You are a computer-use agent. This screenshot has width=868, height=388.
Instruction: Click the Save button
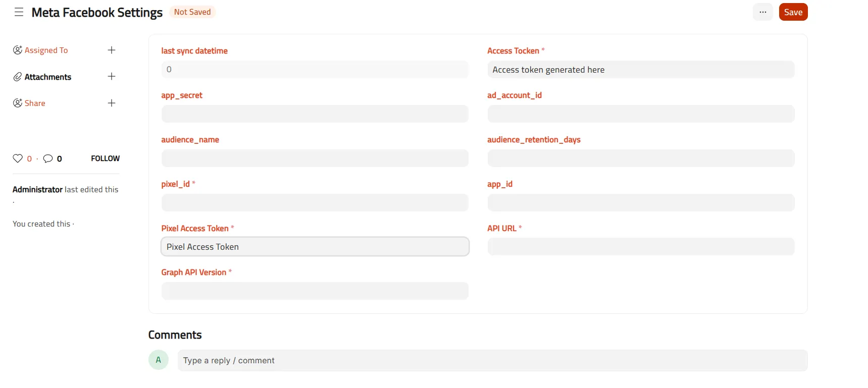[x=793, y=12]
